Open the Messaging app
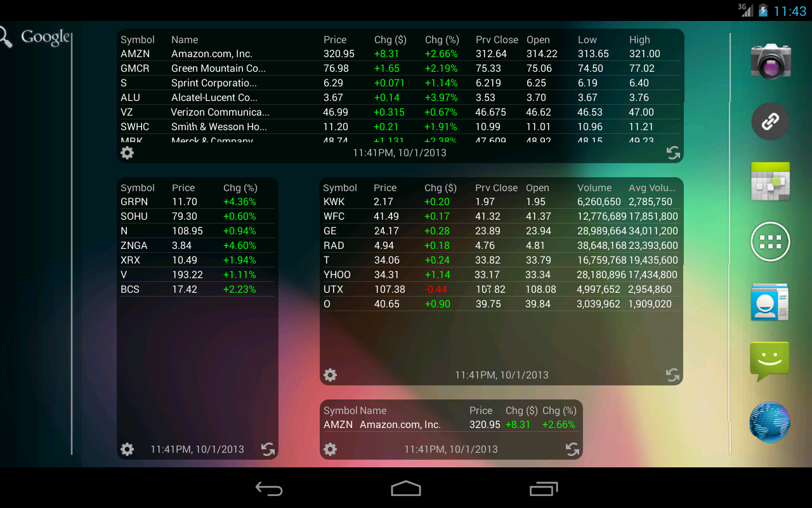The height and width of the screenshot is (508, 812). coord(769,361)
